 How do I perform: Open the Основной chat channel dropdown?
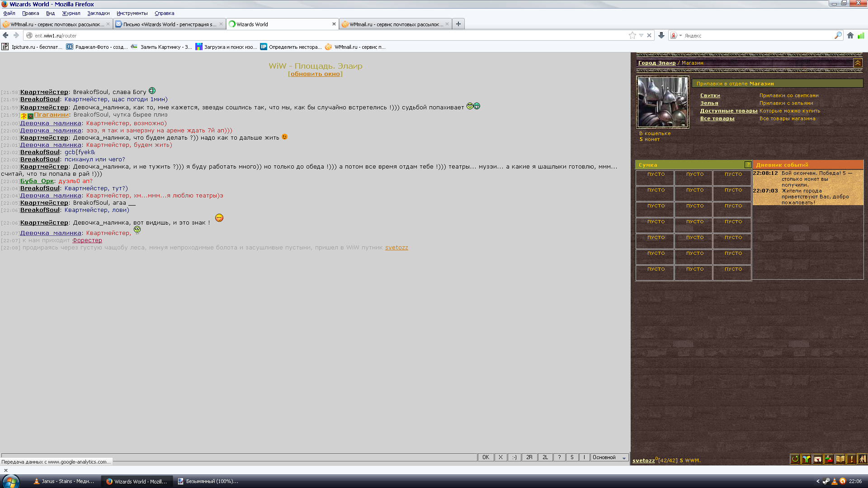point(624,458)
